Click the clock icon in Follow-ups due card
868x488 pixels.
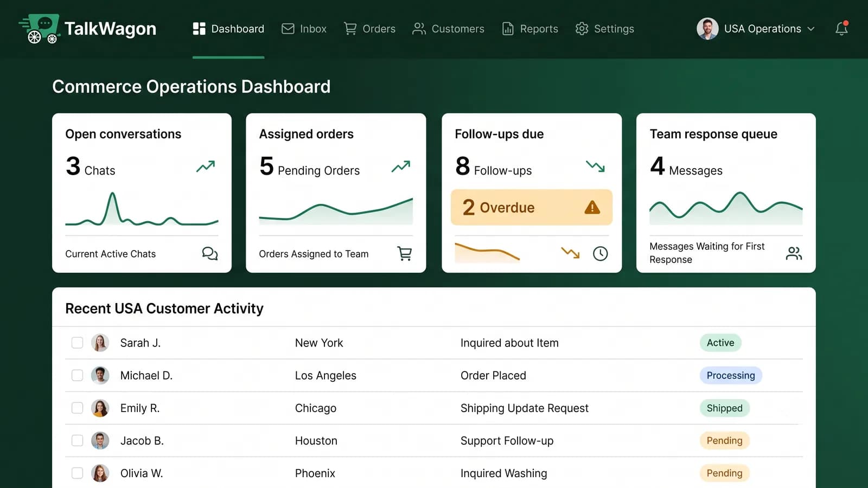click(x=600, y=253)
